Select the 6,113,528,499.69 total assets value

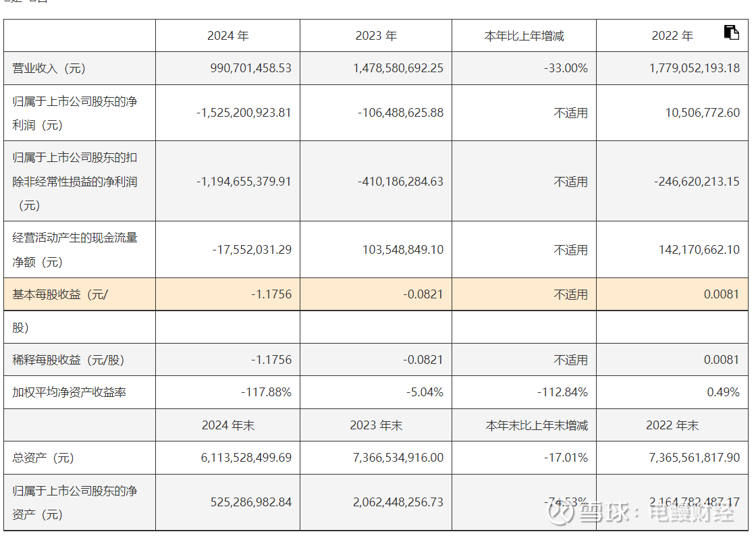point(246,458)
